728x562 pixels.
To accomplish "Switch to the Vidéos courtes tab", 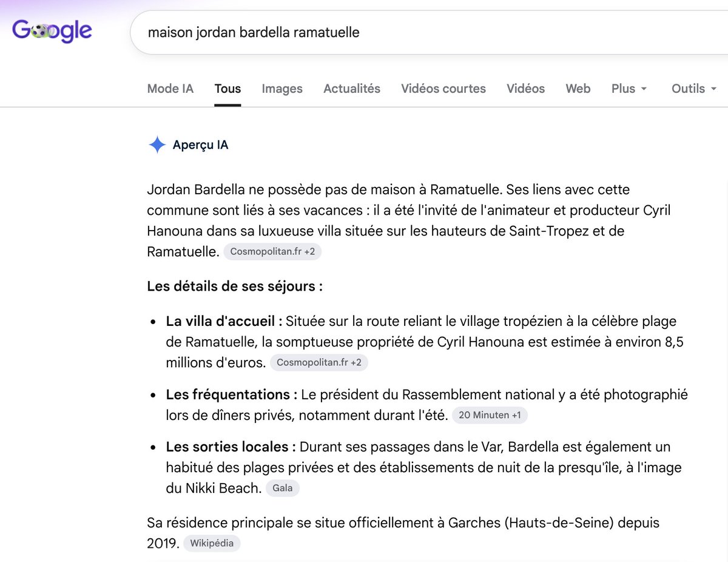I will pos(443,89).
